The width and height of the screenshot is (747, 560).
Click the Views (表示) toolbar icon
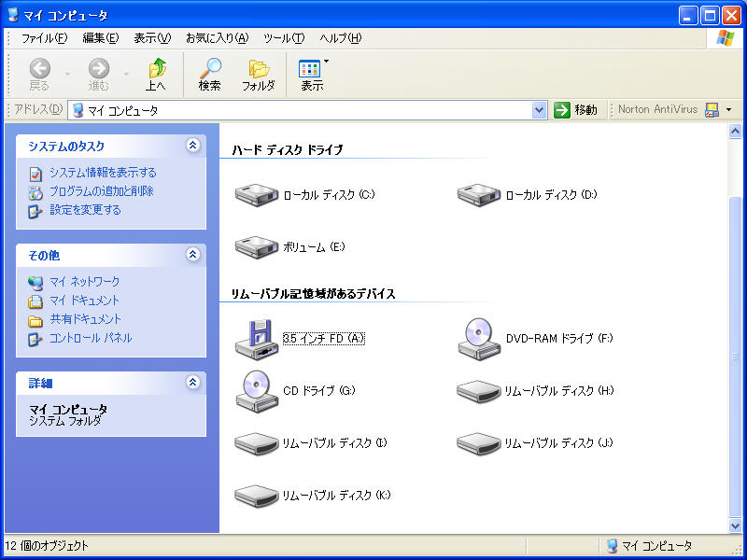[310, 75]
